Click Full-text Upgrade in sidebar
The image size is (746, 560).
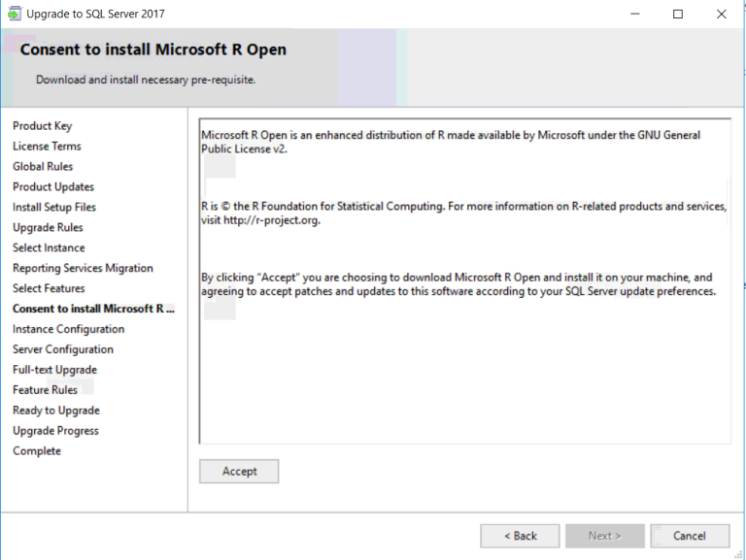click(x=54, y=371)
